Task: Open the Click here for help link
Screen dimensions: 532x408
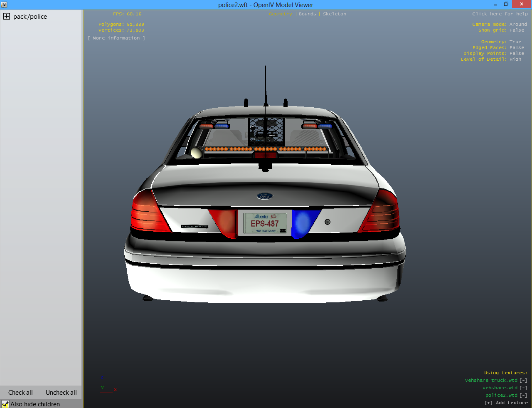Action: click(500, 14)
